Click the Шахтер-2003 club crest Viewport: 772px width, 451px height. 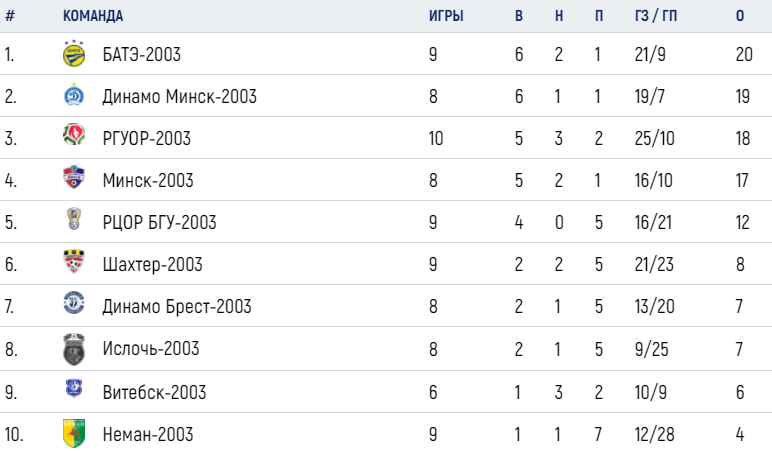point(74,261)
